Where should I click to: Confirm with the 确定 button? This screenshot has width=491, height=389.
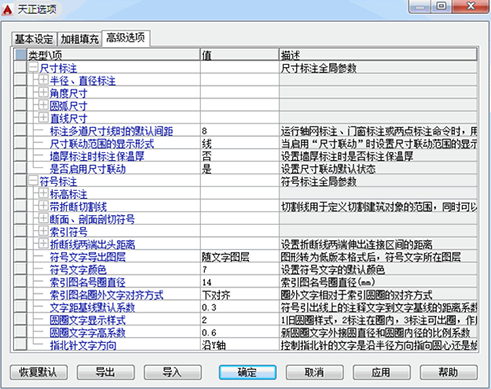(247, 372)
